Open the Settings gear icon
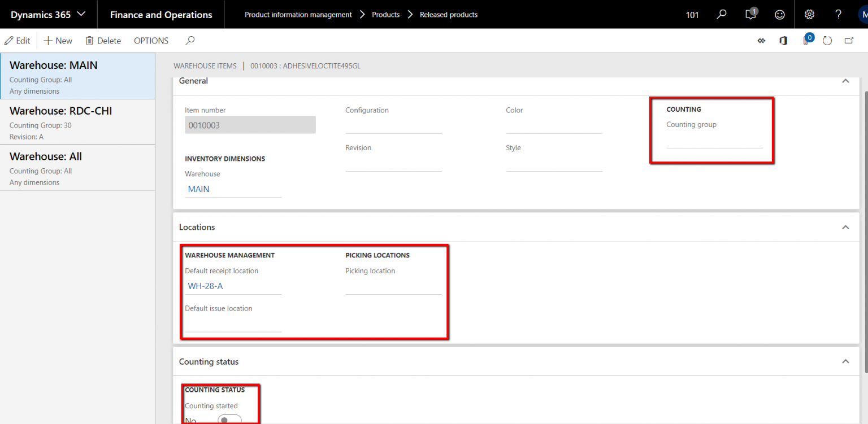 809,15
